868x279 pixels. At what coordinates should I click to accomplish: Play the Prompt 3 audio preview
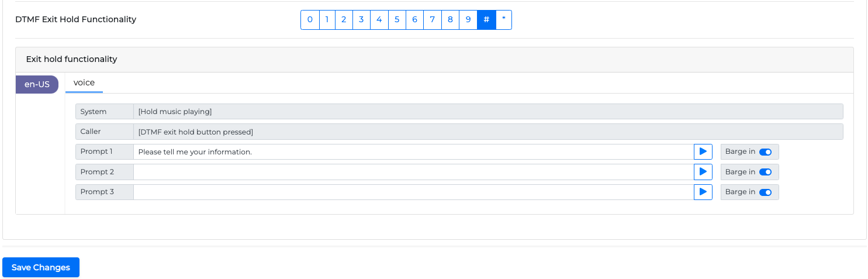coord(703,192)
